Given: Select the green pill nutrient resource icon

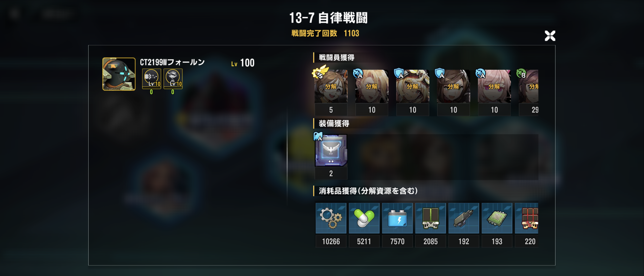Looking at the screenshot, I should point(364,218).
